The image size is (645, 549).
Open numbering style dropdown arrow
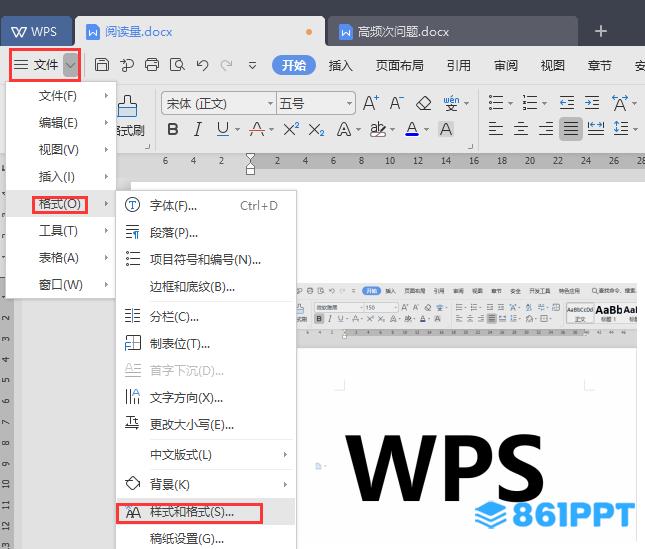(545, 103)
